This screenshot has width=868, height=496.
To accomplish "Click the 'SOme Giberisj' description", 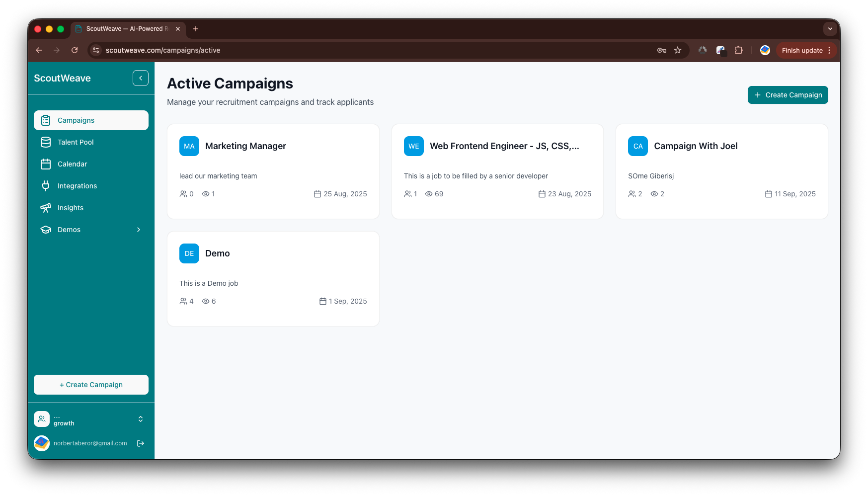I will [651, 176].
